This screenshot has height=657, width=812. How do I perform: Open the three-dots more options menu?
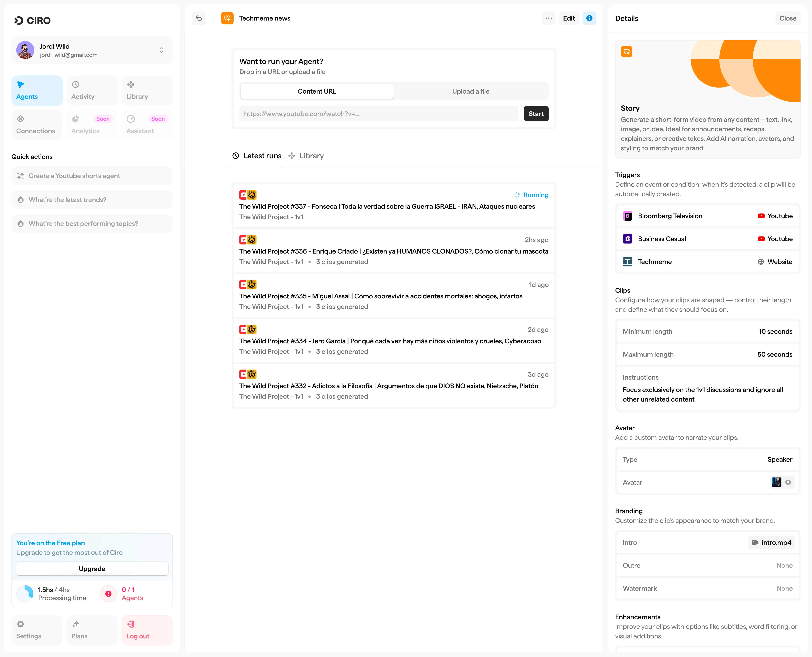tap(548, 18)
